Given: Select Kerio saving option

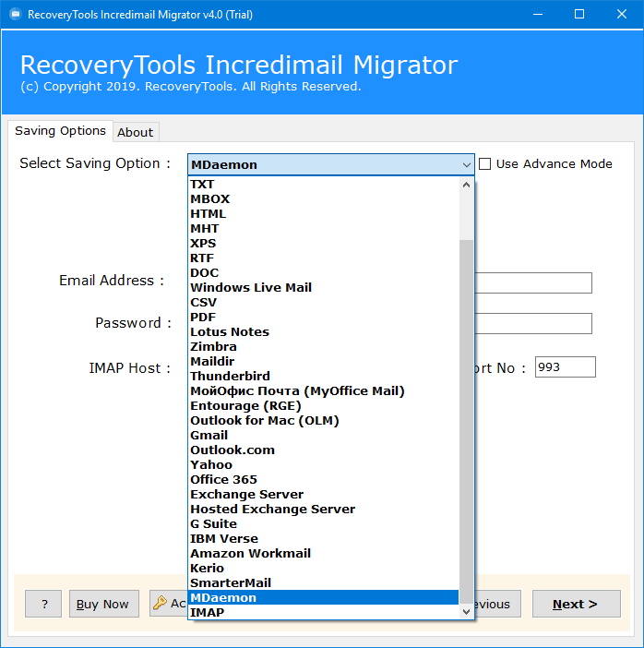Looking at the screenshot, I should (324, 569).
